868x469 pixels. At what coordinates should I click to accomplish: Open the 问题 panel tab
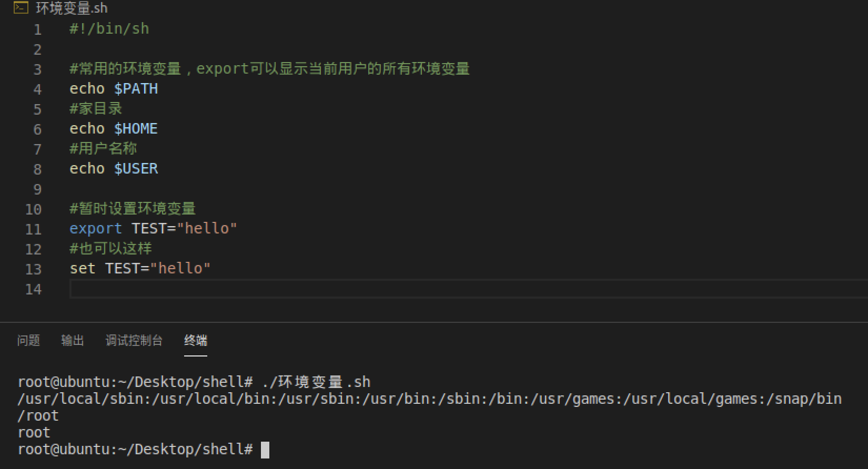pyautogui.click(x=28, y=341)
